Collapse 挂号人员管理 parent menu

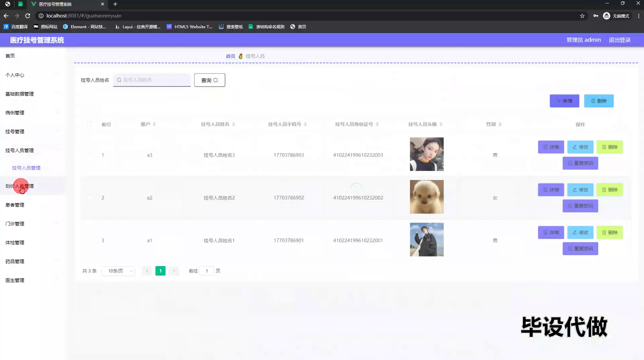tap(33, 150)
